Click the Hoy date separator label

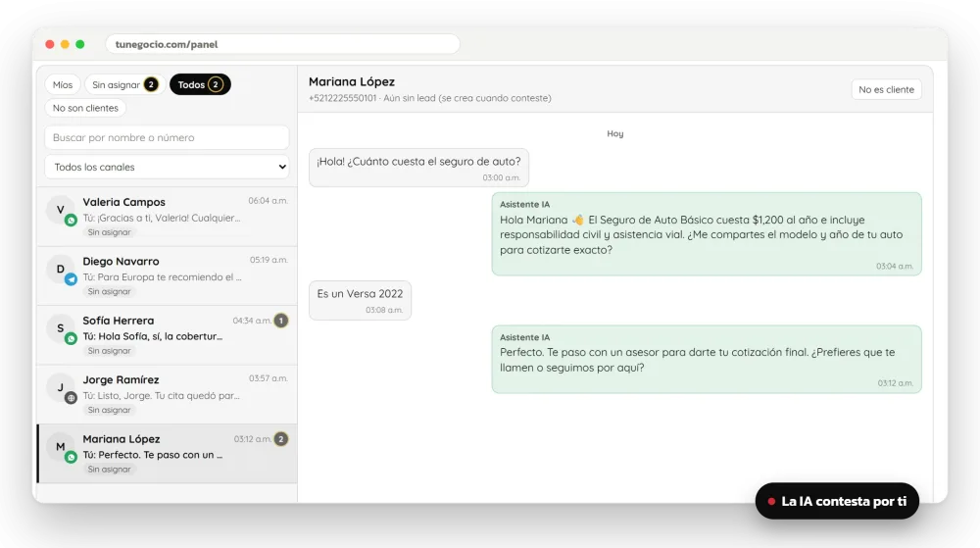pos(615,133)
